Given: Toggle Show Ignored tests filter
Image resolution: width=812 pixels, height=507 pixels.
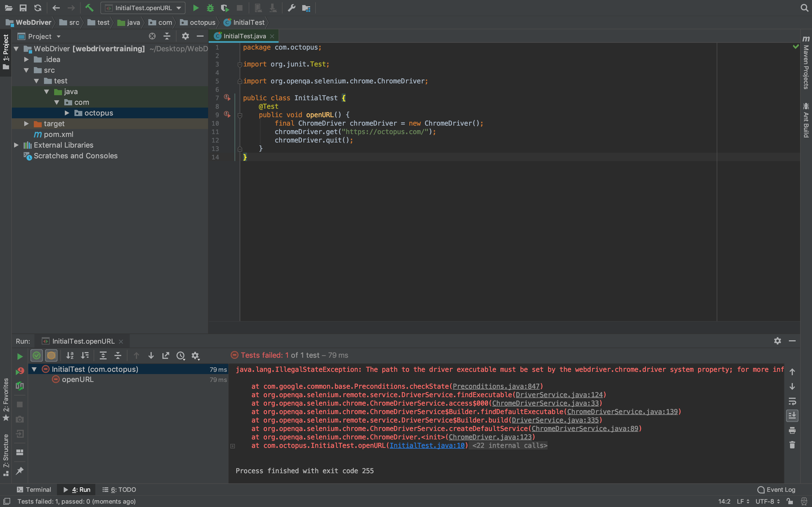Looking at the screenshot, I should click(51, 355).
